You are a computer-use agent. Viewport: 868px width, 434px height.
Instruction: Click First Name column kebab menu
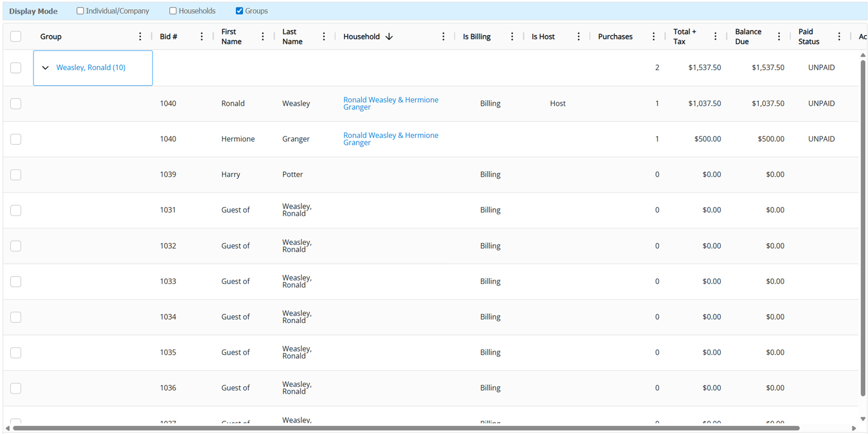click(x=263, y=37)
